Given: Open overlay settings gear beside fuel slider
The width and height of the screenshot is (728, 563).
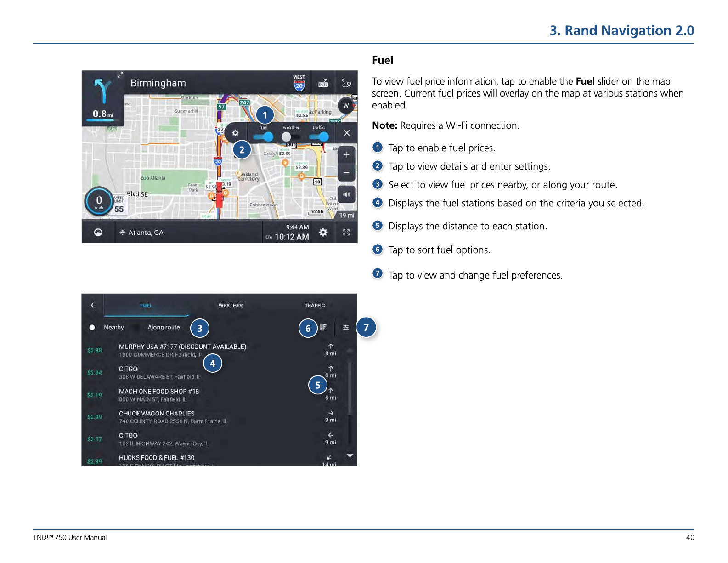Looking at the screenshot, I should pos(235,133).
